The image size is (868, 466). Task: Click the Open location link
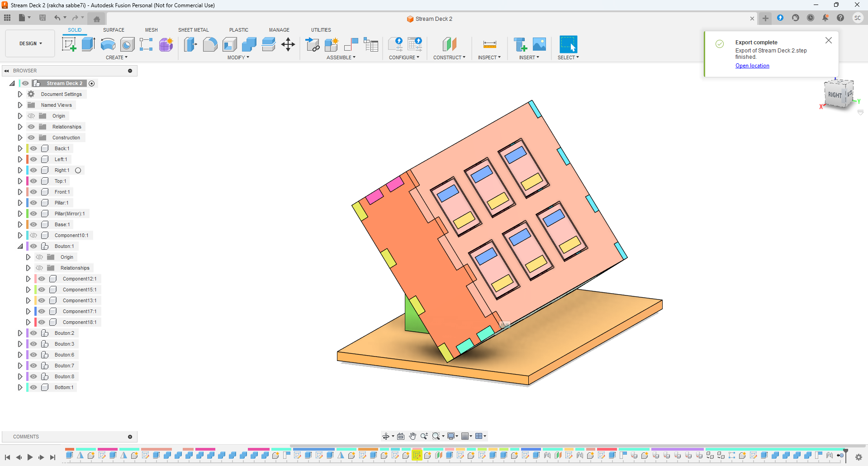(752, 66)
